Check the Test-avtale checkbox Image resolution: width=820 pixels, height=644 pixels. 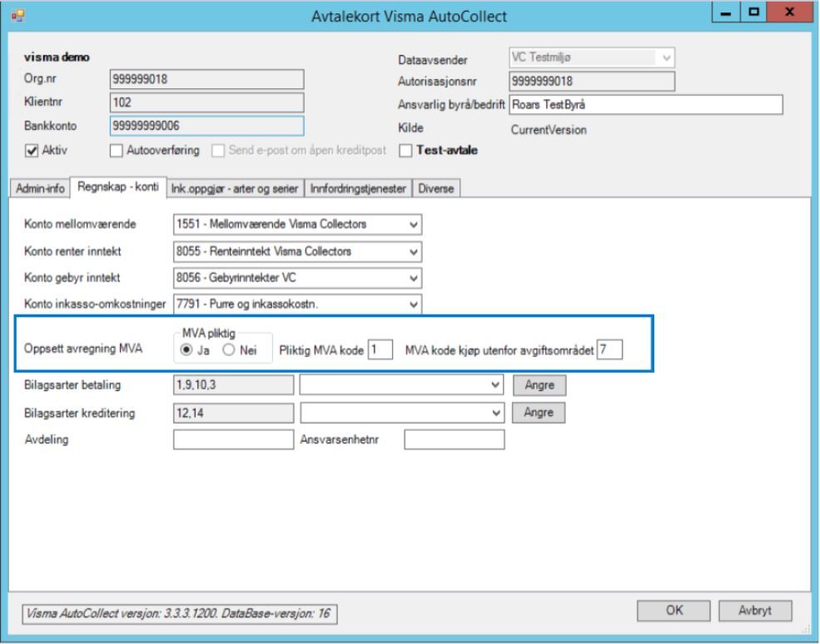click(405, 151)
